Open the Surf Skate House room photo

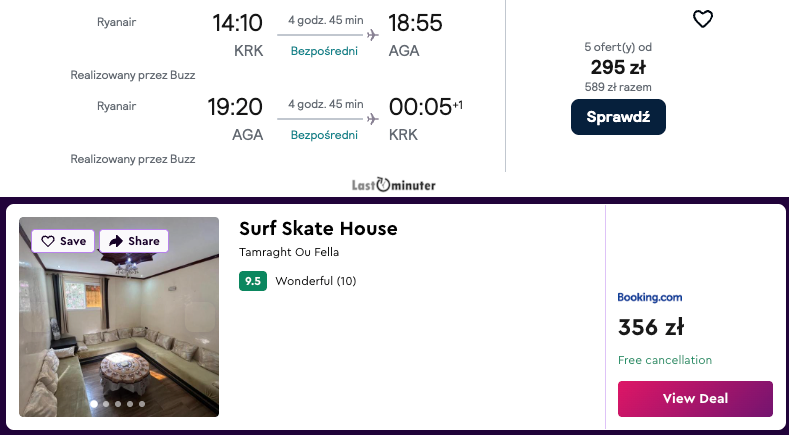point(119,330)
